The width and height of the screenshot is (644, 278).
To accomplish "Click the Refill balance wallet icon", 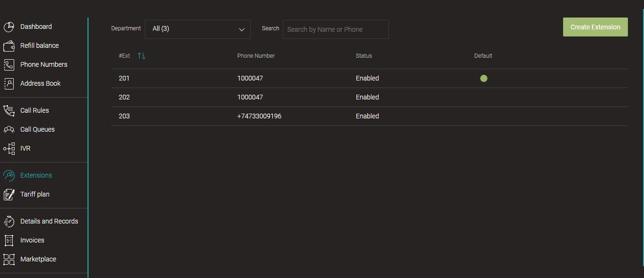I will pyautogui.click(x=9, y=46).
